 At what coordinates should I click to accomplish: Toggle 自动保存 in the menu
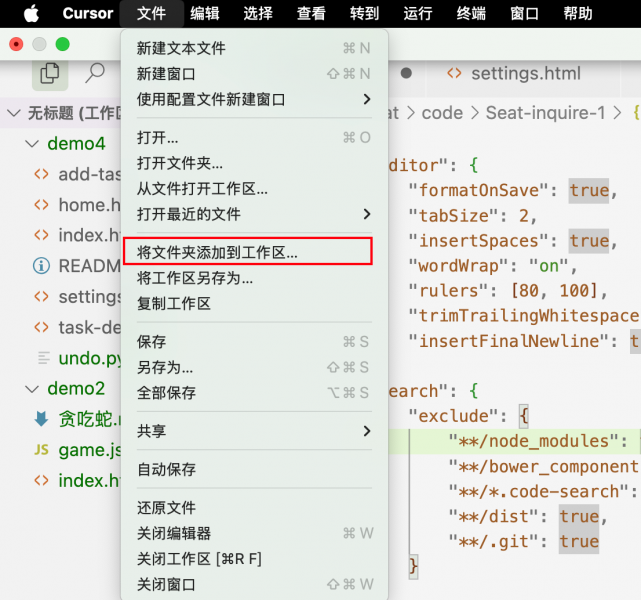pos(254,469)
